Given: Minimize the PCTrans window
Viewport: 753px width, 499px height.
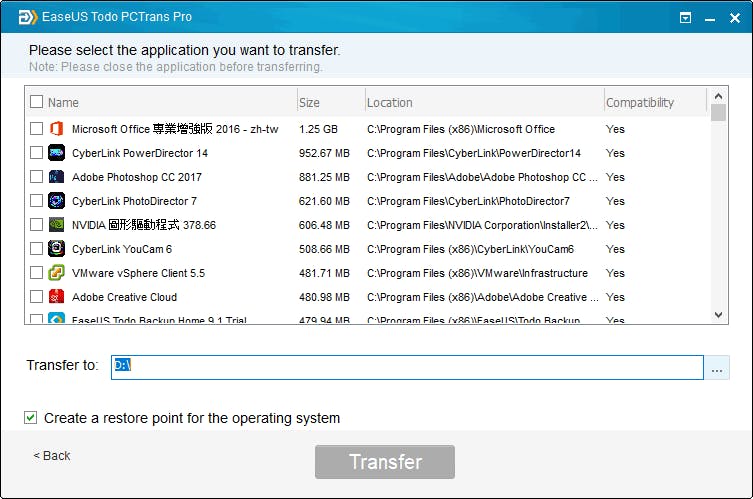Looking at the screenshot, I should [710, 19].
